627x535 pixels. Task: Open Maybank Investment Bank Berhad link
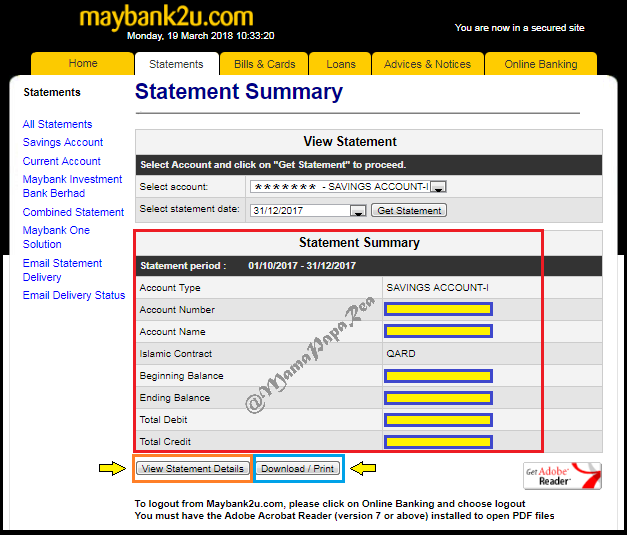tap(72, 186)
